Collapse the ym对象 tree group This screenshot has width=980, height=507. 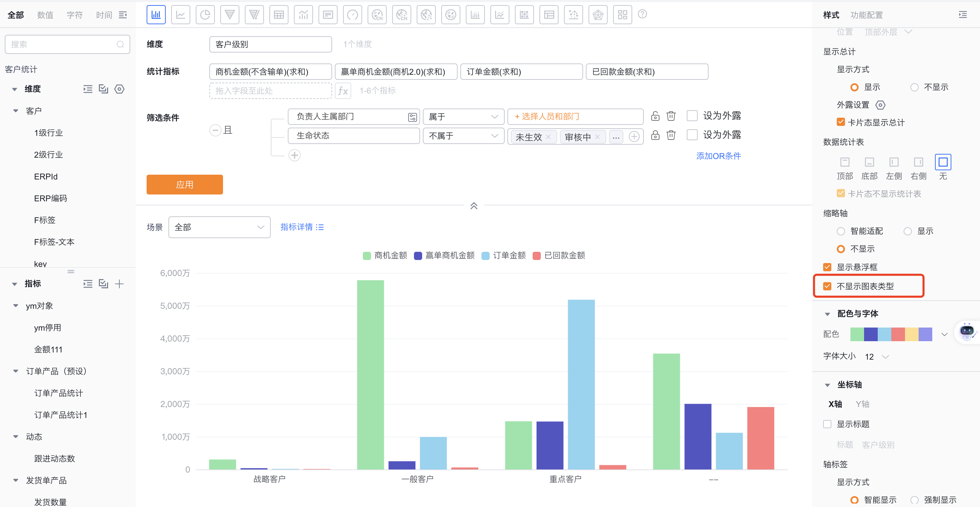[x=16, y=306]
